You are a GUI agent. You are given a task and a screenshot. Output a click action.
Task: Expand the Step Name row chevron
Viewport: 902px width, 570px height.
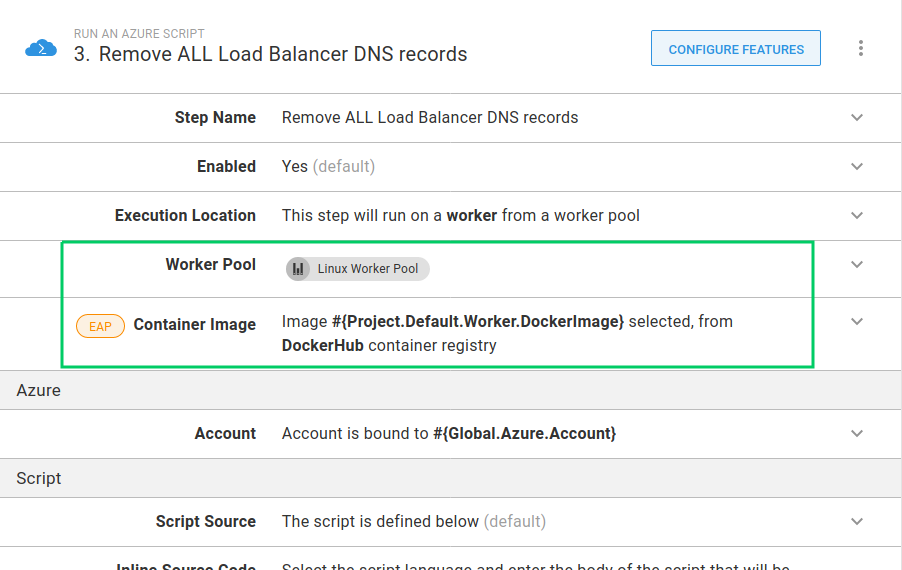click(x=857, y=118)
